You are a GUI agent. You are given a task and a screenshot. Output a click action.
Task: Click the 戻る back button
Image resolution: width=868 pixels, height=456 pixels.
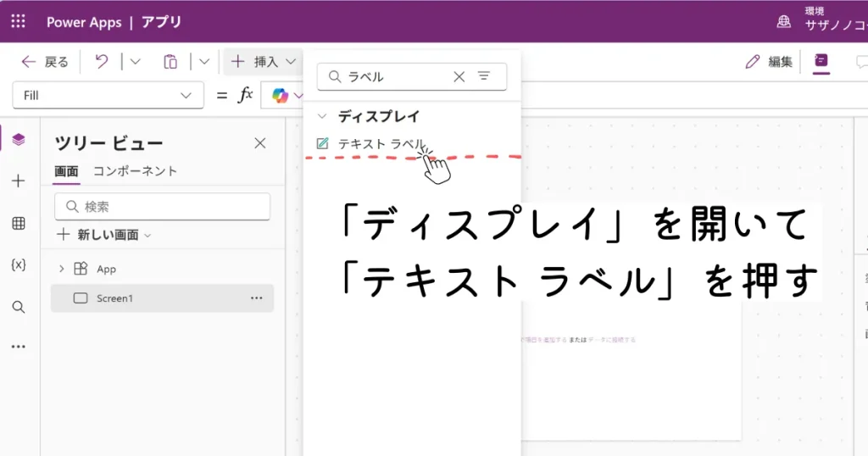(45, 62)
